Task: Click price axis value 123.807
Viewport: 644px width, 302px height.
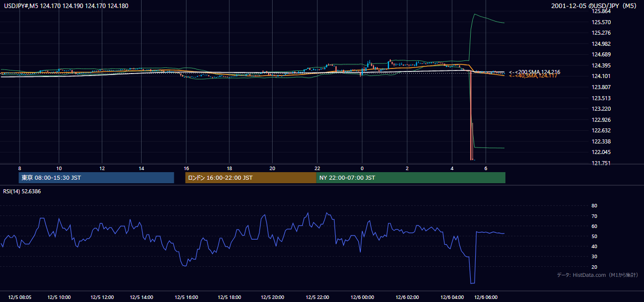Action: (601, 87)
